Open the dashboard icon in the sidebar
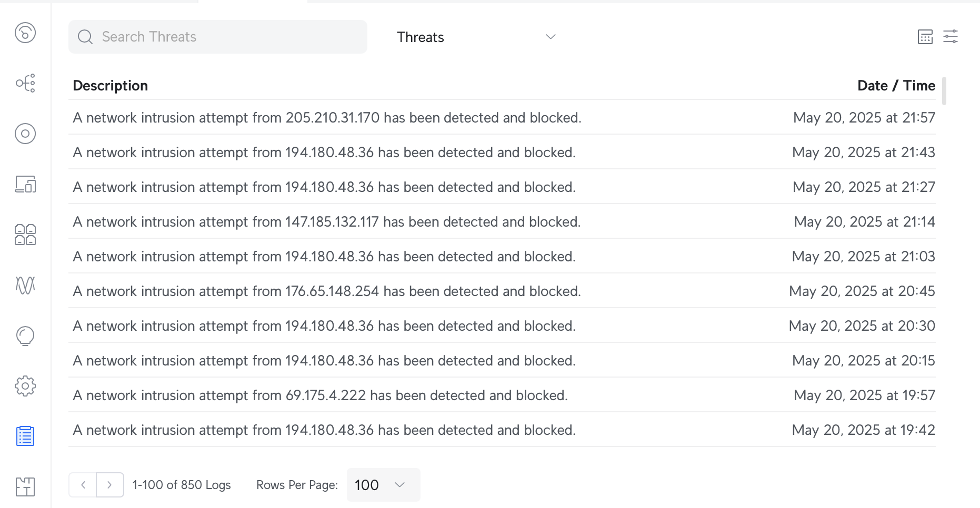 (x=25, y=33)
